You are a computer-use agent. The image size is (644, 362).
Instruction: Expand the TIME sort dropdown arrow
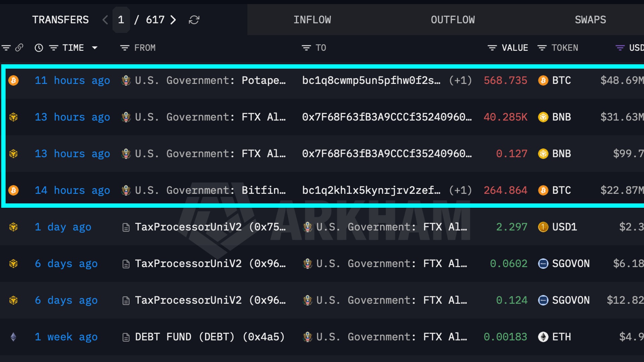click(95, 48)
